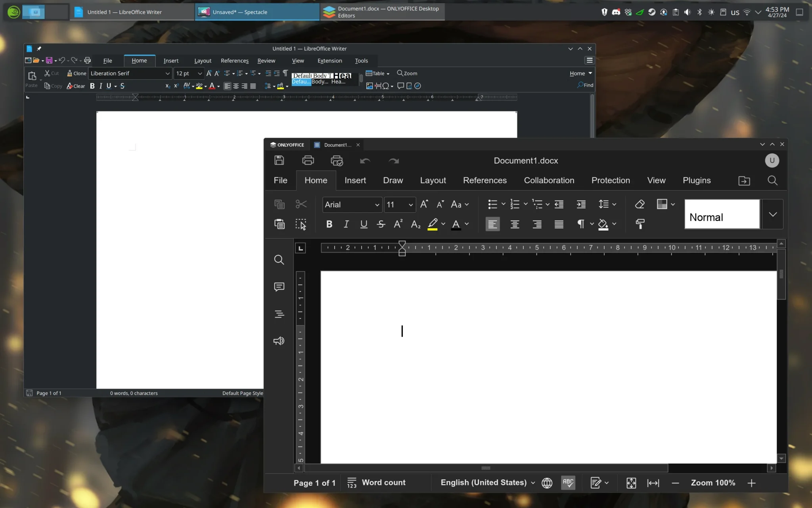Click the copy style paint roller icon
The width and height of the screenshot is (812, 508).
pos(640,224)
